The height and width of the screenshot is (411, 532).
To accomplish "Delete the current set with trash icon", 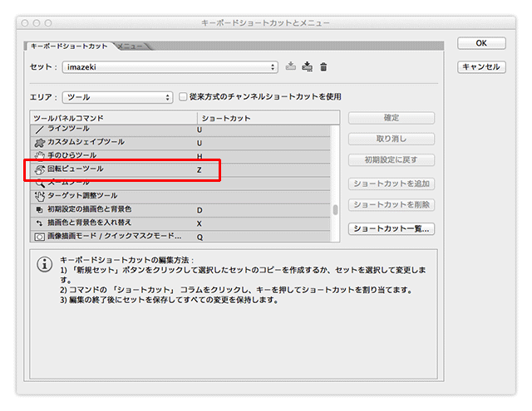I will (x=323, y=66).
